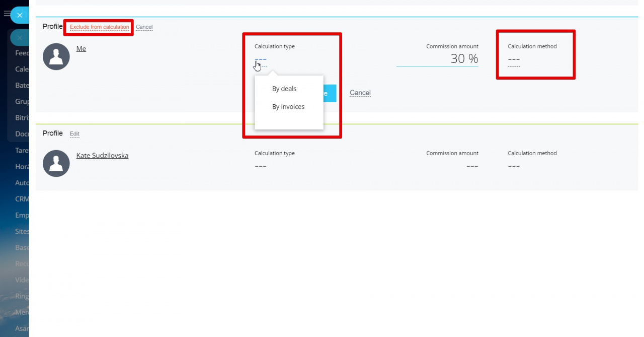Click Kate's Calculation type value

pyautogui.click(x=260, y=166)
